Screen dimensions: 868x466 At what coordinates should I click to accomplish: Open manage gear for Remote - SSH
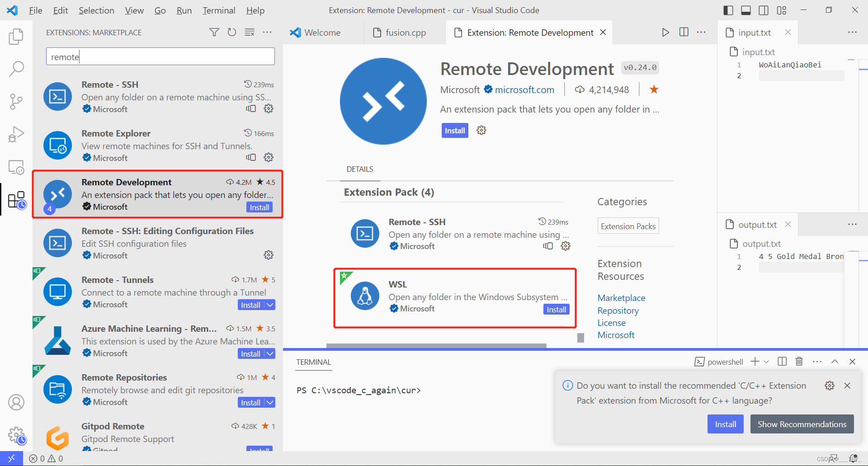click(269, 108)
